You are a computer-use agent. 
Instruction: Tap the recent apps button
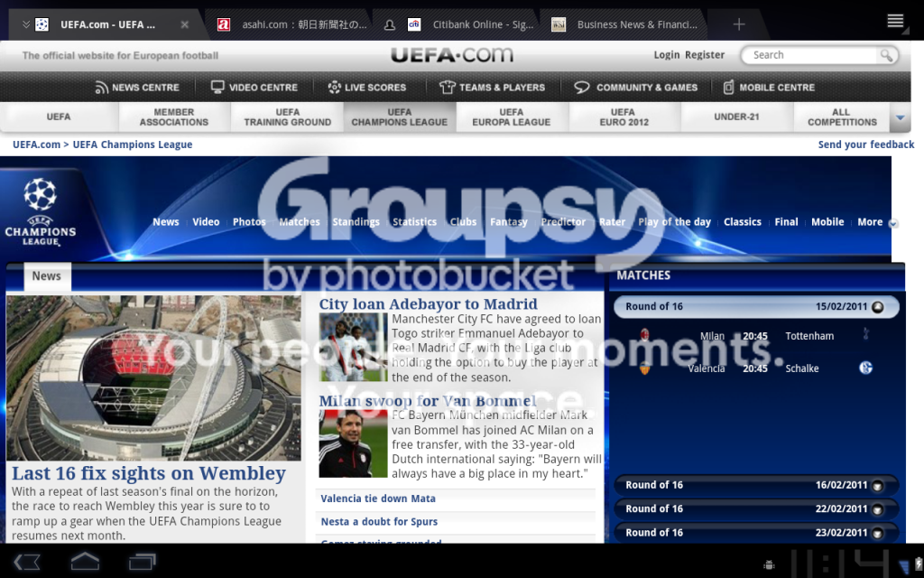click(x=142, y=561)
